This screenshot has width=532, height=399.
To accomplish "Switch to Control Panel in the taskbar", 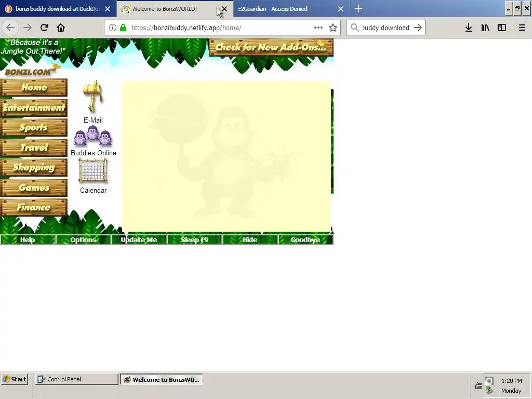I will [x=77, y=379].
